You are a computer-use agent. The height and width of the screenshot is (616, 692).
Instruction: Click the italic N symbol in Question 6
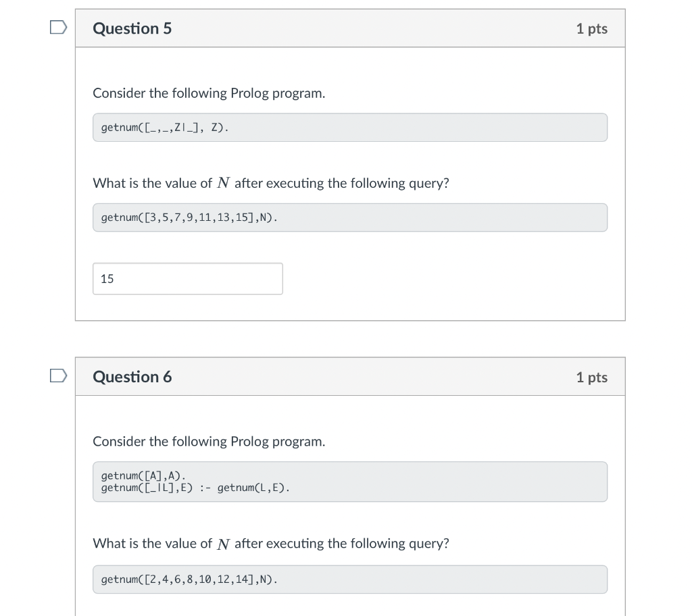[x=223, y=543]
